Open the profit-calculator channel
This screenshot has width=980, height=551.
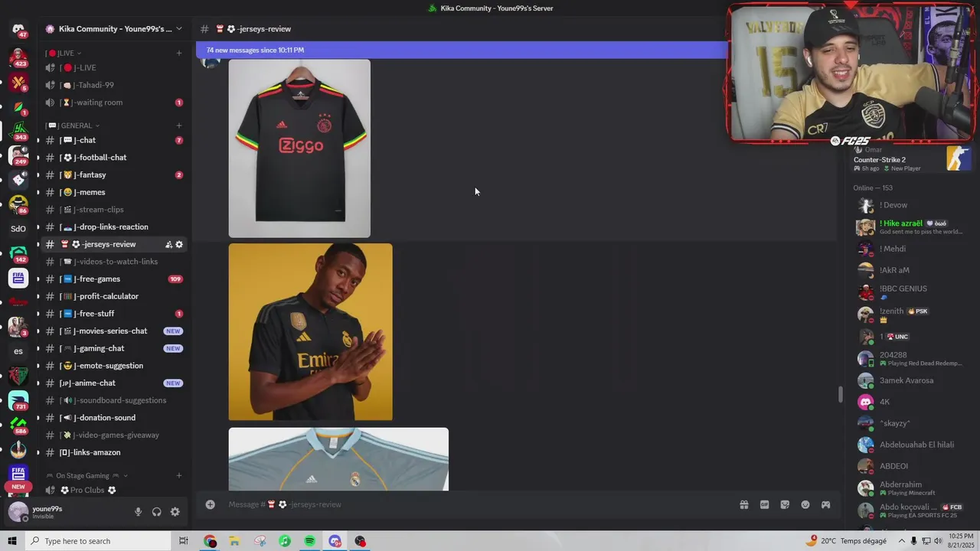pos(113,296)
